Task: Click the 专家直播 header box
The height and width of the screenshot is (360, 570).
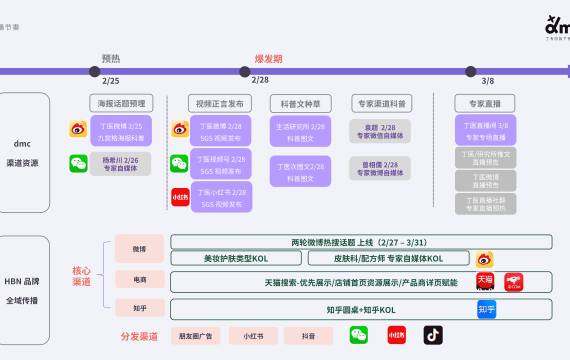Action: point(485,103)
